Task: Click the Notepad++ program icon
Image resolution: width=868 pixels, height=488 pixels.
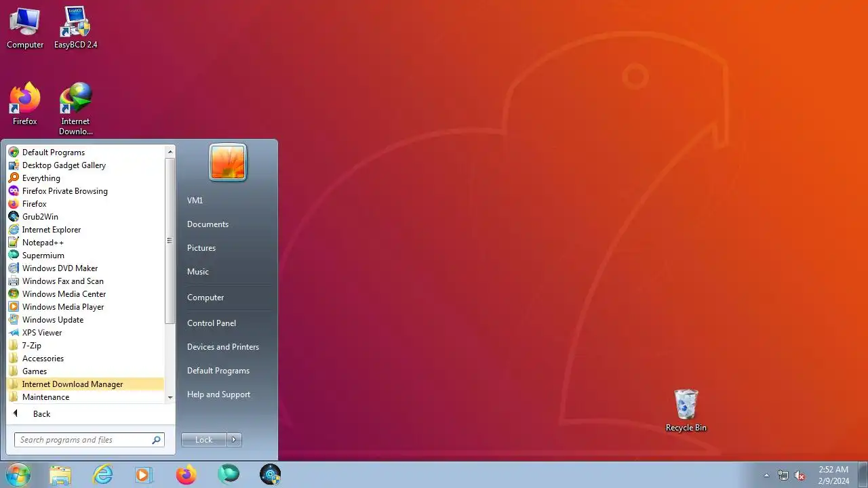Action: point(14,243)
